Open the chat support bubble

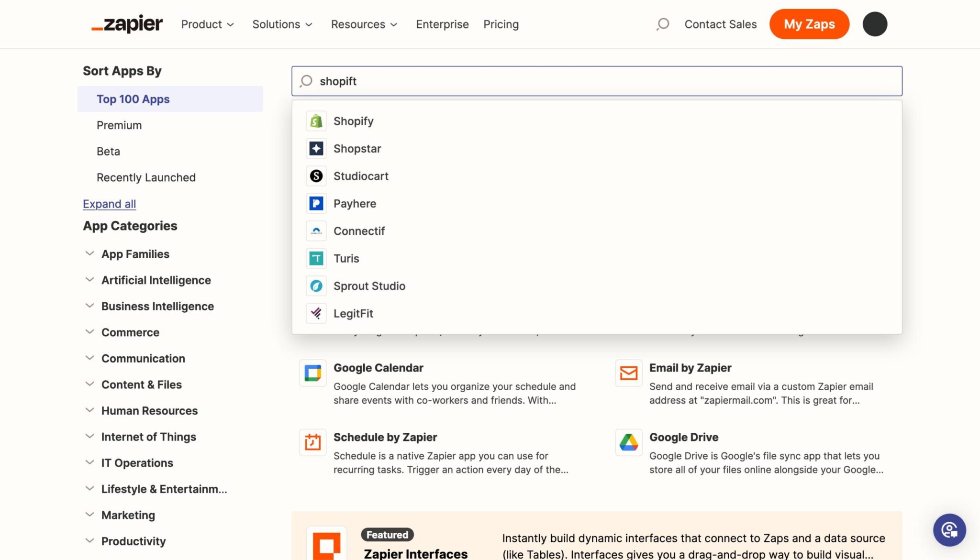coord(949,530)
